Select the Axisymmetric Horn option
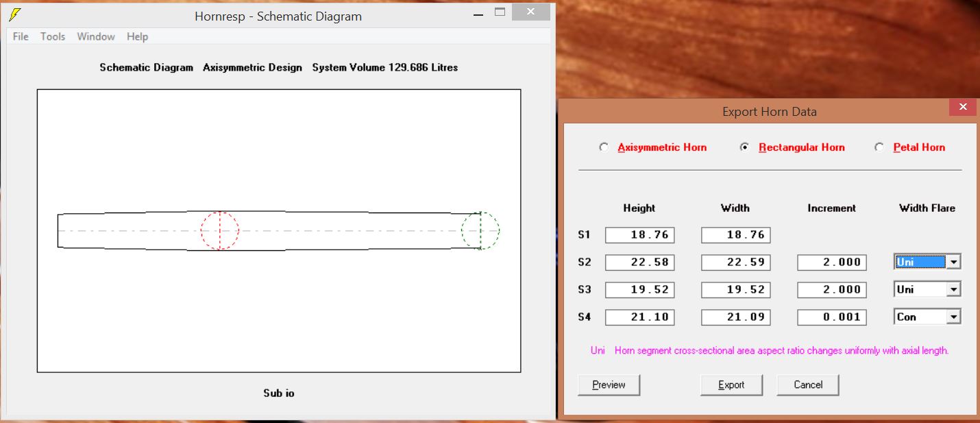This screenshot has height=423, width=980. point(653,147)
